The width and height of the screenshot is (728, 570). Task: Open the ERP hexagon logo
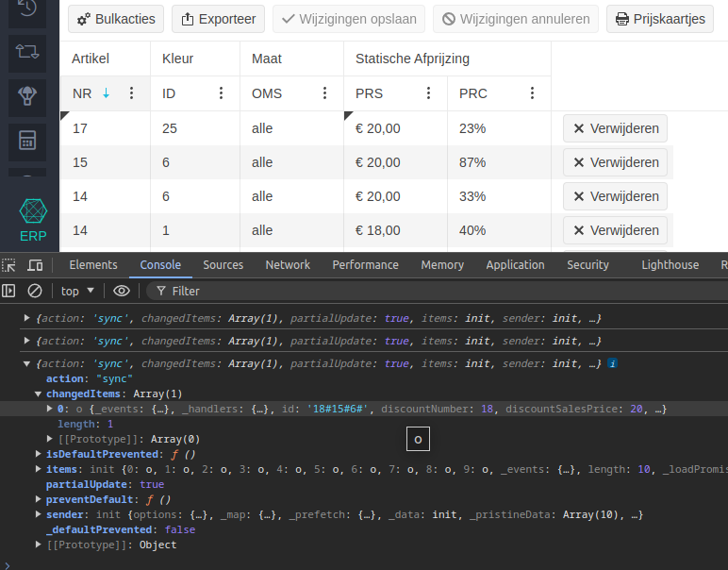(x=33, y=210)
